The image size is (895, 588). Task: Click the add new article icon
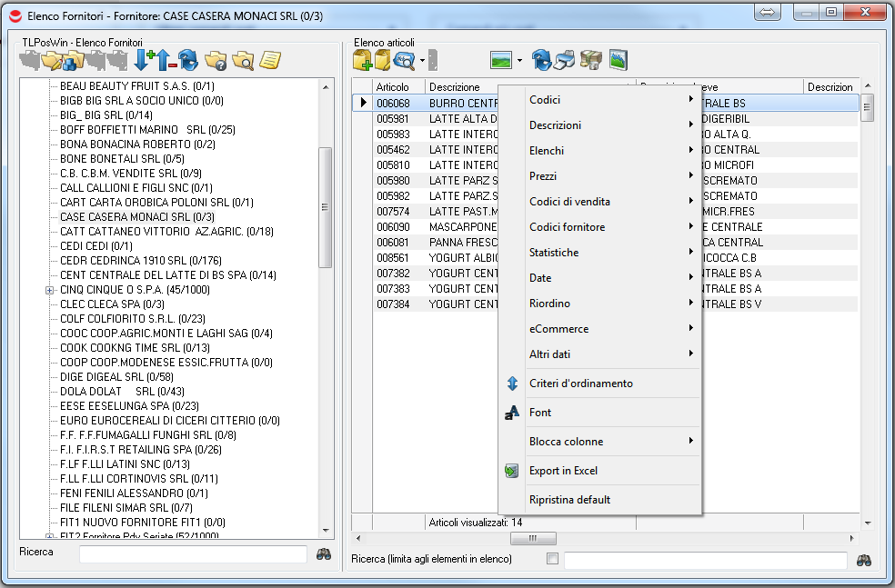tap(363, 61)
